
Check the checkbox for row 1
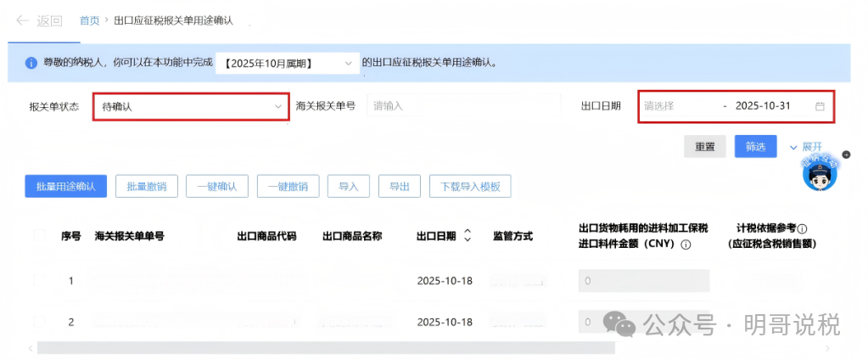(39, 279)
